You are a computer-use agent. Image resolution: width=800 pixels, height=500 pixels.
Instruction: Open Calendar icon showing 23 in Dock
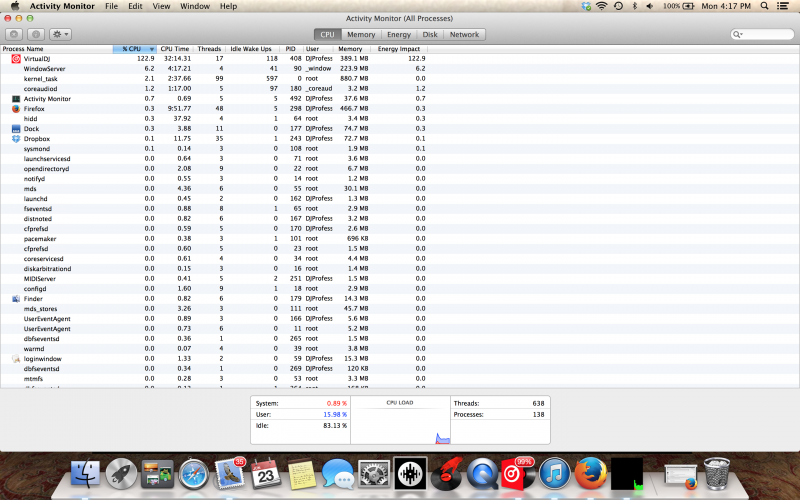coord(266,473)
